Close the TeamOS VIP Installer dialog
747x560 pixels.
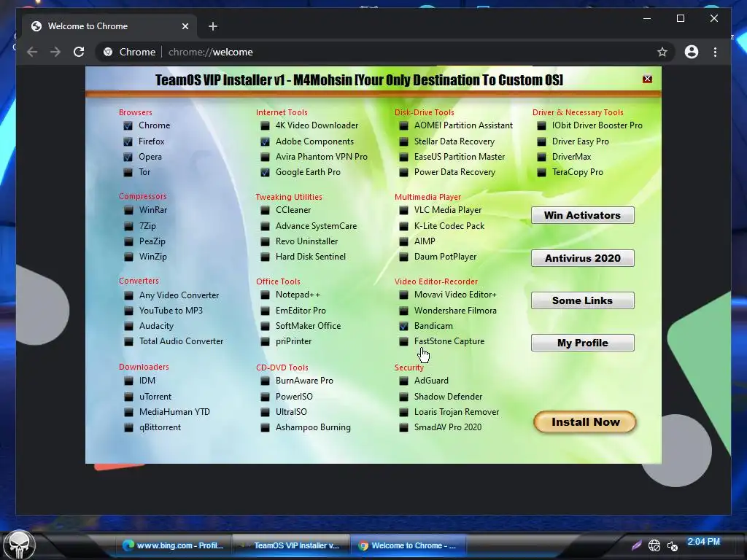pyautogui.click(x=647, y=79)
